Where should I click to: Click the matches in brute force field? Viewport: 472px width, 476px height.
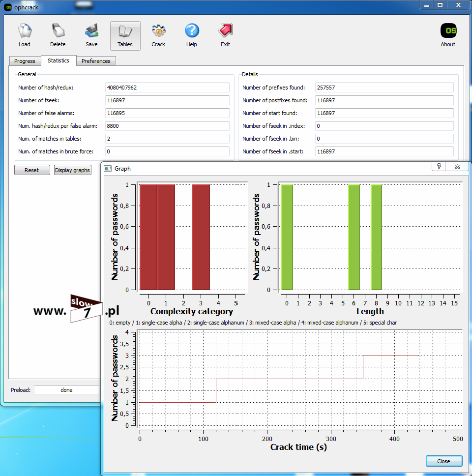[x=167, y=151]
